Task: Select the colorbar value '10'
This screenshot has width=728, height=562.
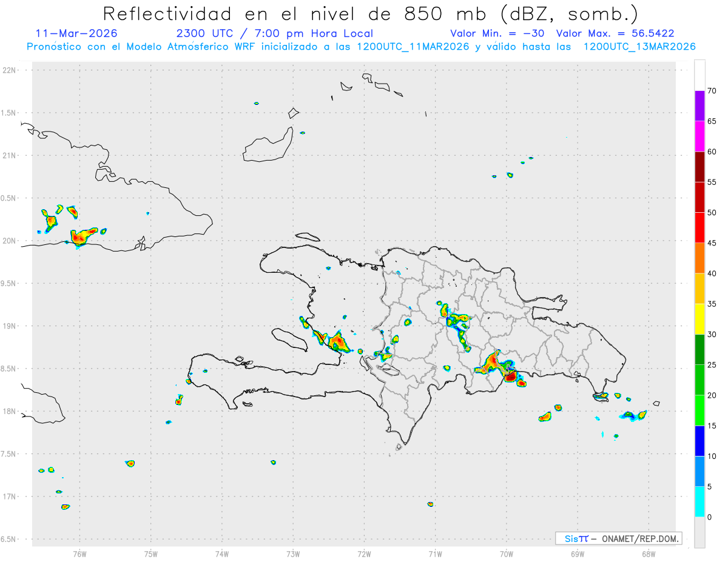Action: 712,457
